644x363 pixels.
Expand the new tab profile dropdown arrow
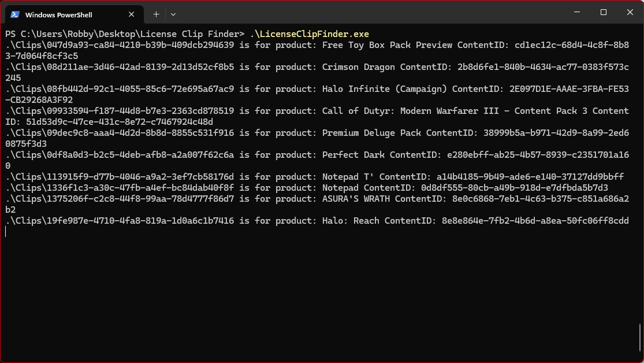(x=173, y=14)
